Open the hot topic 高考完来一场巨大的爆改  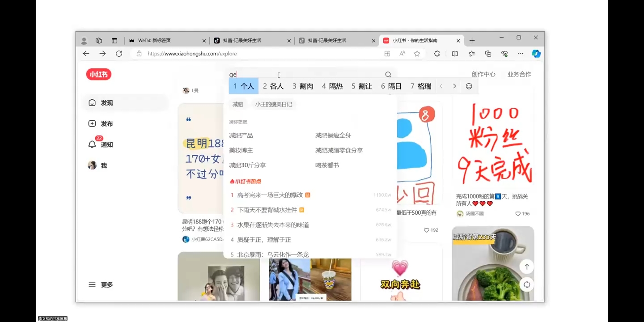coord(271,195)
